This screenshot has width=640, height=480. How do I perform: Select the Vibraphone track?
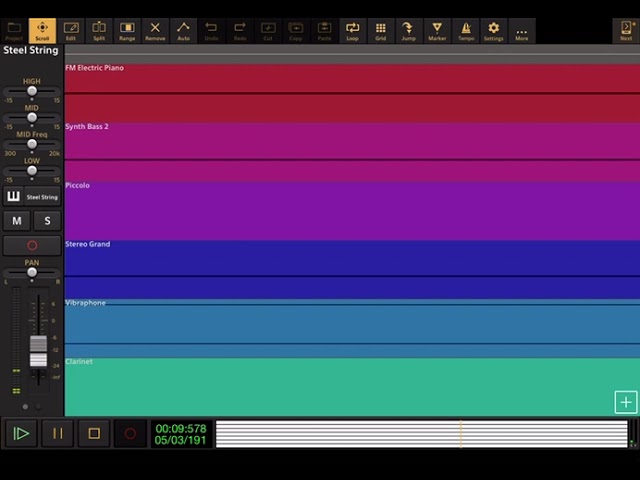coord(352,328)
